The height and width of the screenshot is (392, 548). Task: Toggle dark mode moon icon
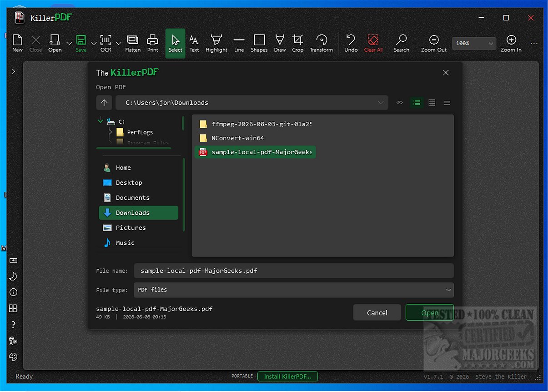point(13,276)
